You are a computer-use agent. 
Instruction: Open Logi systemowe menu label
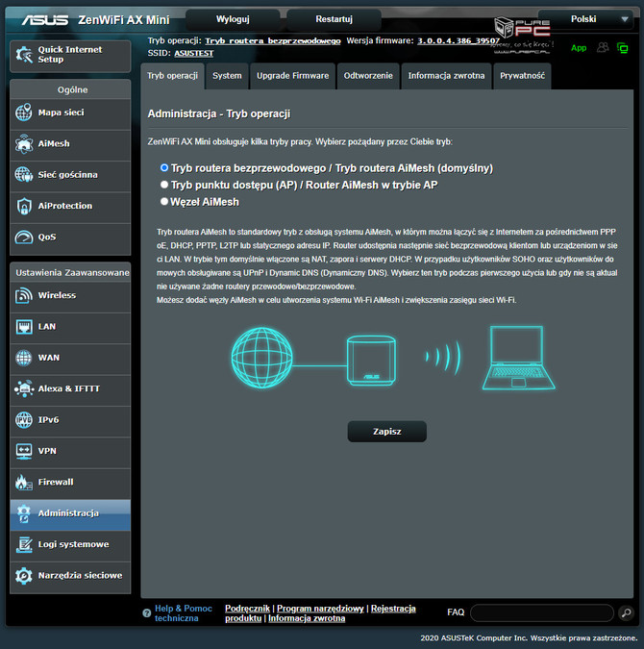tap(73, 544)
